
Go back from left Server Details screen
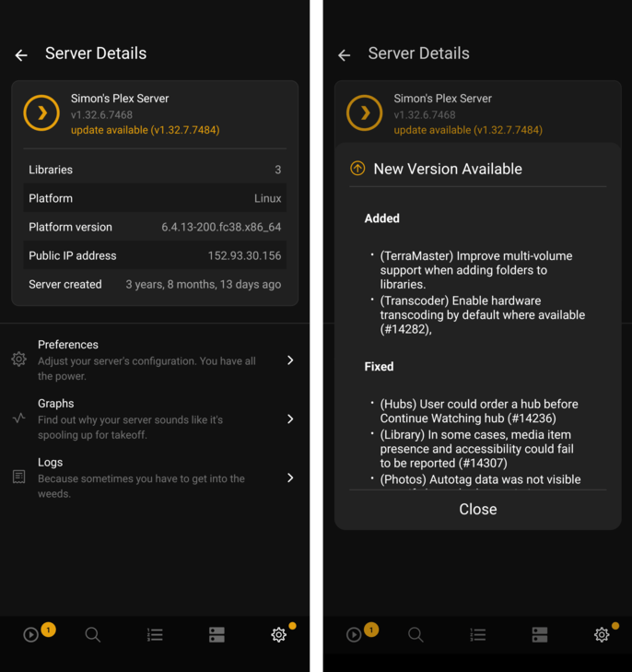[21, 55]
